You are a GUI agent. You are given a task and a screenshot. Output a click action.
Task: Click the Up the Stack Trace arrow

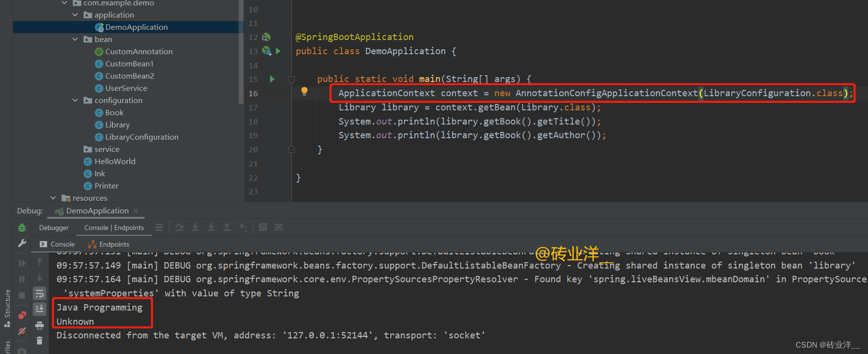tap(40, 262)
